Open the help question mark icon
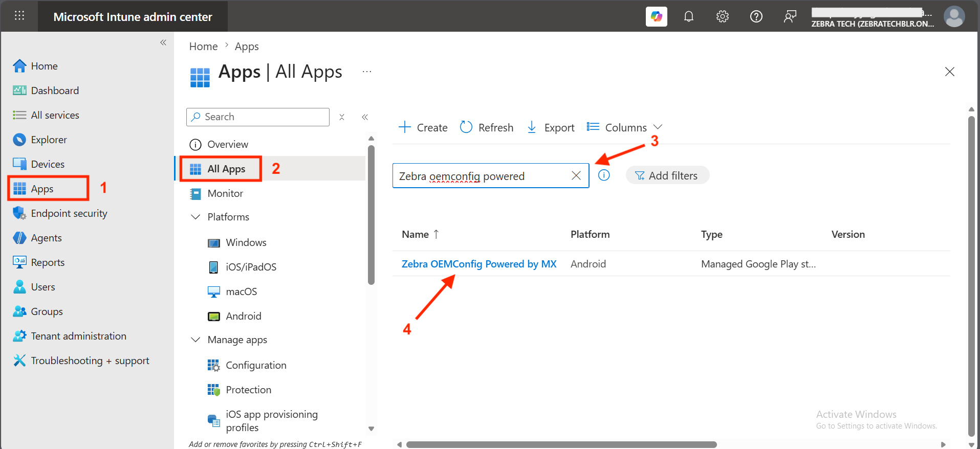 pyautogui.click(x=756, y=16)
